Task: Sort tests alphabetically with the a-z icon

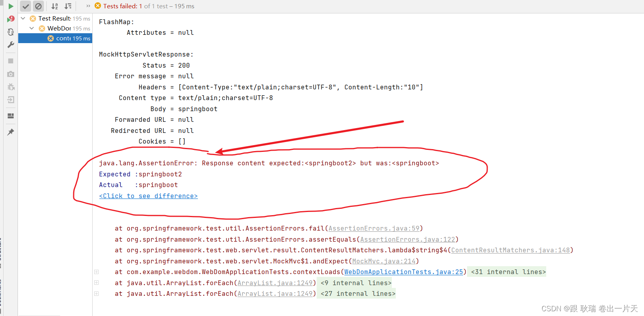Action: click(55, 6)
